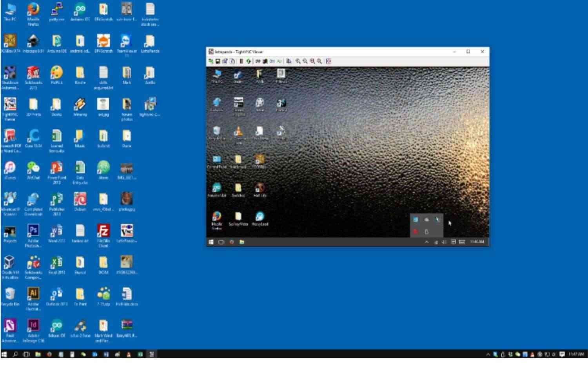588x370 pixels.
Task: Select the Solidworks 2013 shortcut
Action: pyautogui.click(x=33, y=78)
